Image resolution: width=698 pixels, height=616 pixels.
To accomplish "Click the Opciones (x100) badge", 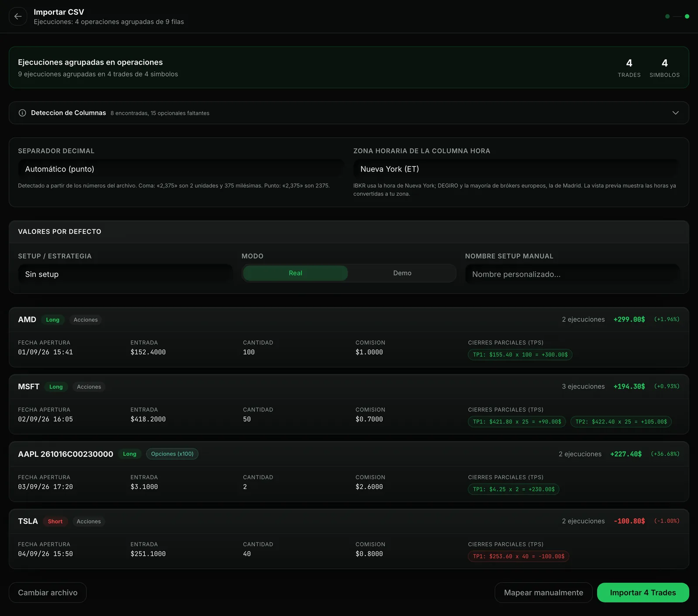I will click(x=172, y=454).
